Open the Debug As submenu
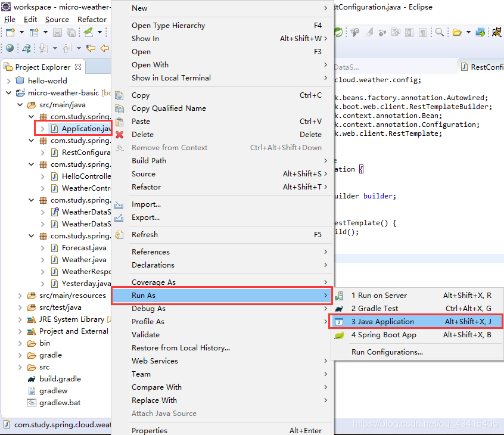This screenshot has width=504, height=435. click(222, 309)
